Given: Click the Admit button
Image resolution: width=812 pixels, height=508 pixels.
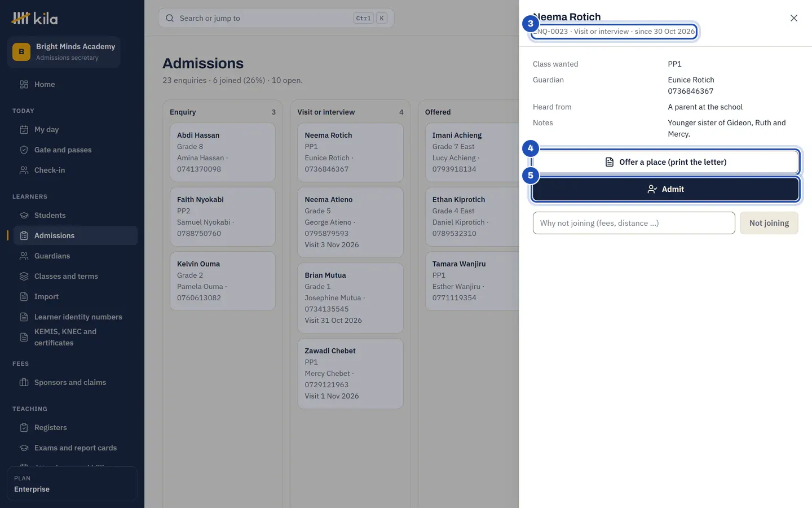Looking at the screenshot, I should pyautogui.click(x=665, y=189).
